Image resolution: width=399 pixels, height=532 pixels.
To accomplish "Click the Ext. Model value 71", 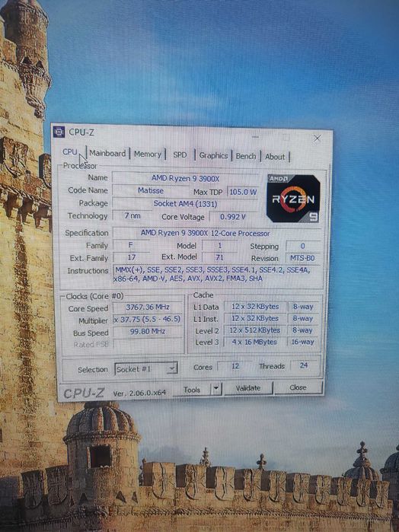I will pyautogui.click(x=219, y=258).
